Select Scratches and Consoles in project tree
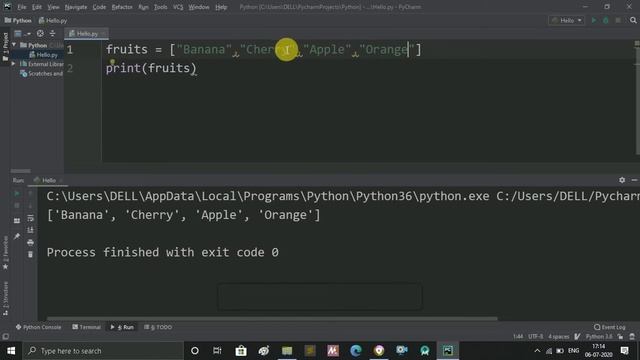 [x=42, y=73]
